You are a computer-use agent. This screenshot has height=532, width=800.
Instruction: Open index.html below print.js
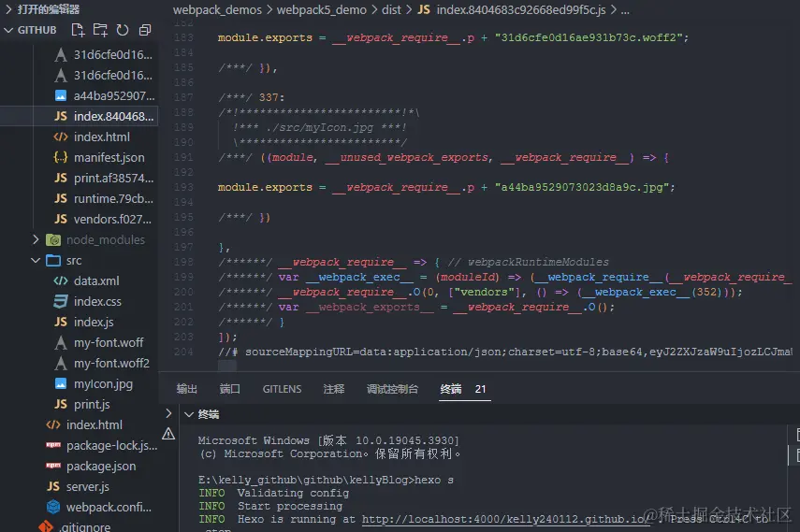95,424
